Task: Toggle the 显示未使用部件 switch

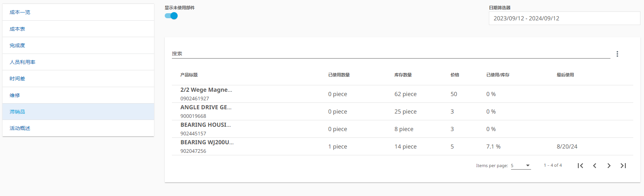Action: 171,16
